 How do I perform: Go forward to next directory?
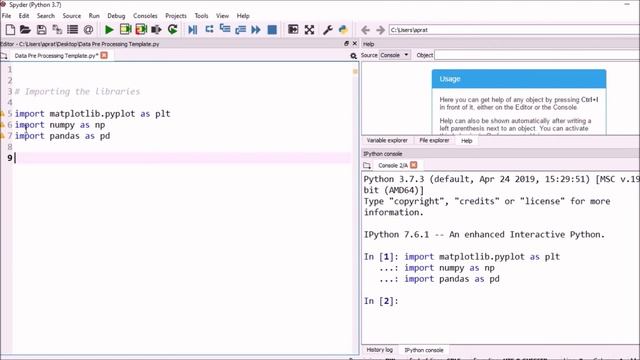(x=380, y=30)
